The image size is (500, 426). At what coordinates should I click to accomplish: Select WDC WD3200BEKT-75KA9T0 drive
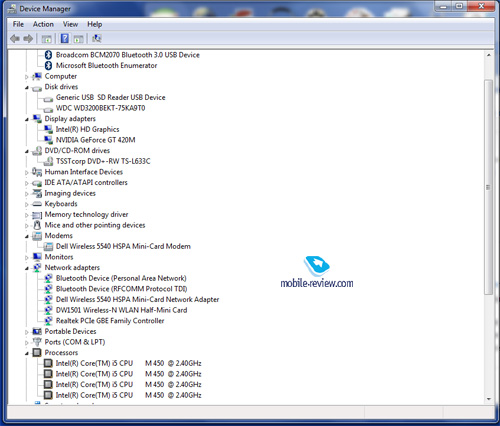pos(100,108)
